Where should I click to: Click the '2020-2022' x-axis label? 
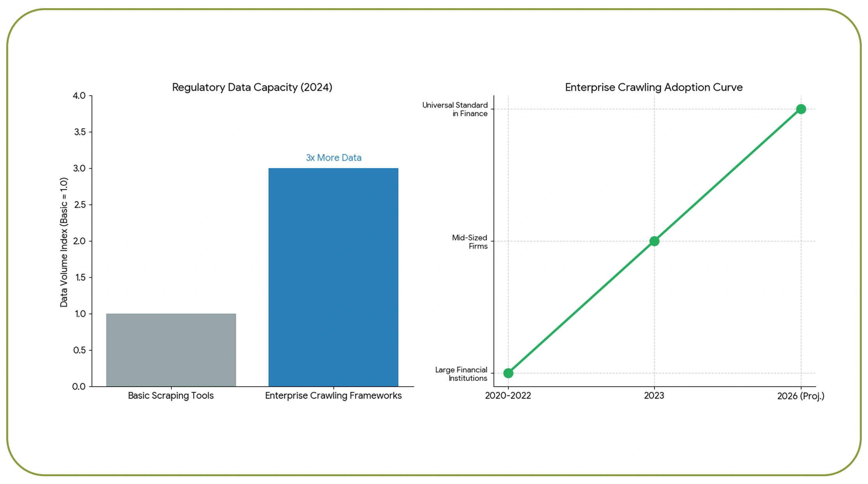tap(508, 396)
